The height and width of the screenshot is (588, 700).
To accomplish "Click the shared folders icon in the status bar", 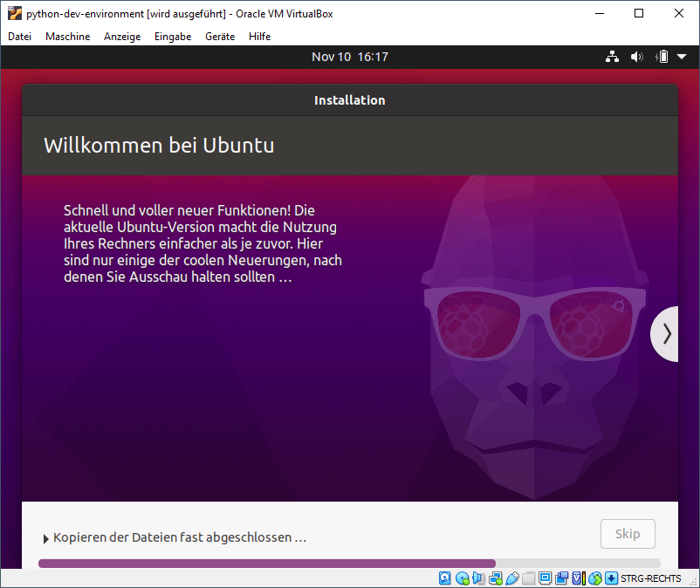I will (530, 578).
